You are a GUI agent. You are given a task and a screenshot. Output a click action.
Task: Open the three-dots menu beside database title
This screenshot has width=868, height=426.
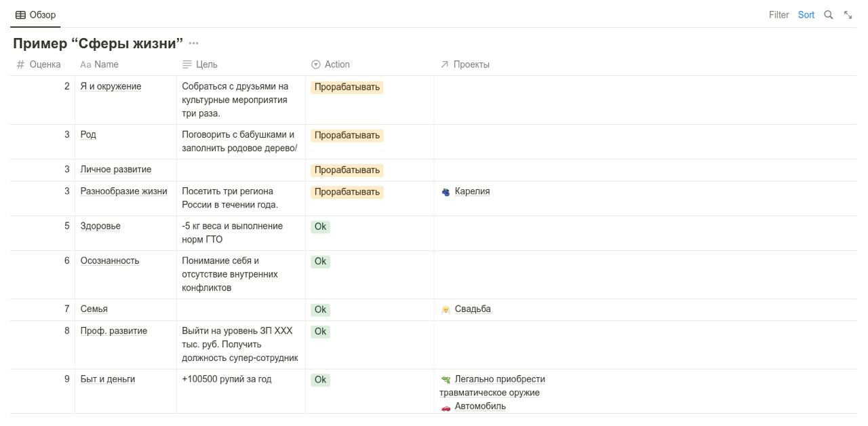(x=194, y=43)
